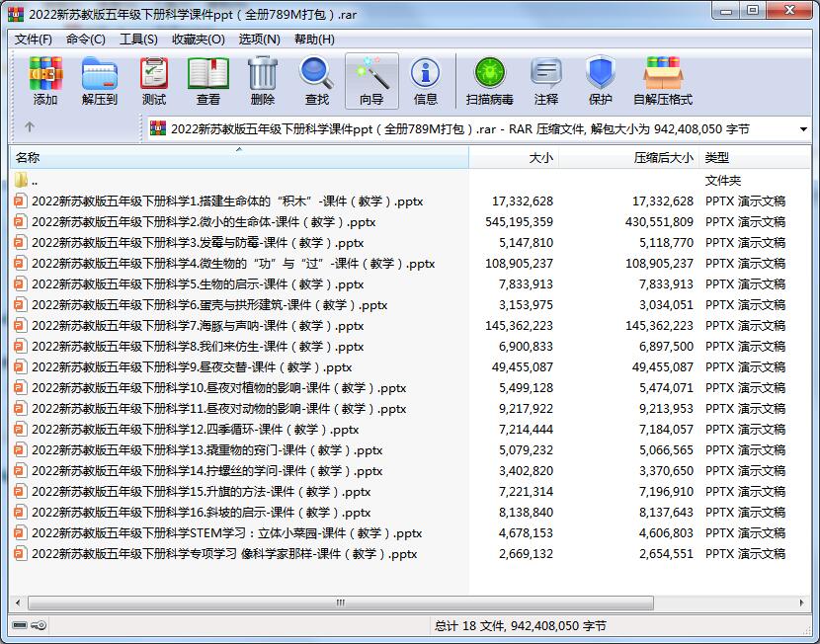Click file icon of lesson 16 斜坡的启示
820x644 pixels.
pos(21,513)
